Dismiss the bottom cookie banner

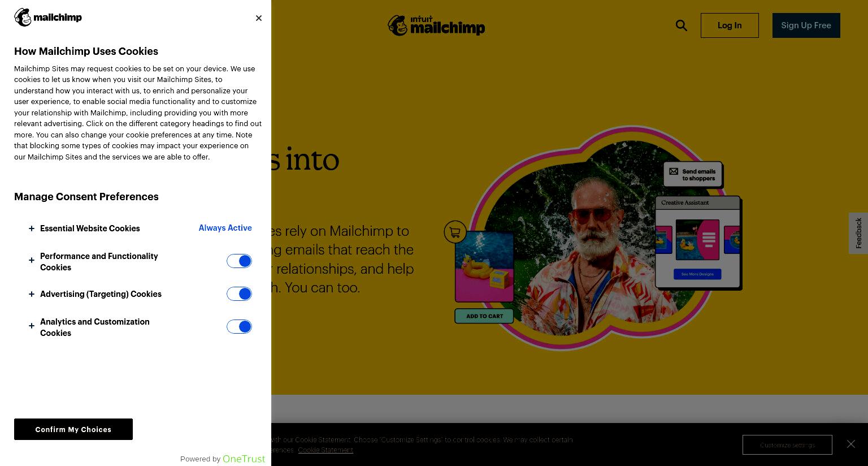tap(851, 444)
